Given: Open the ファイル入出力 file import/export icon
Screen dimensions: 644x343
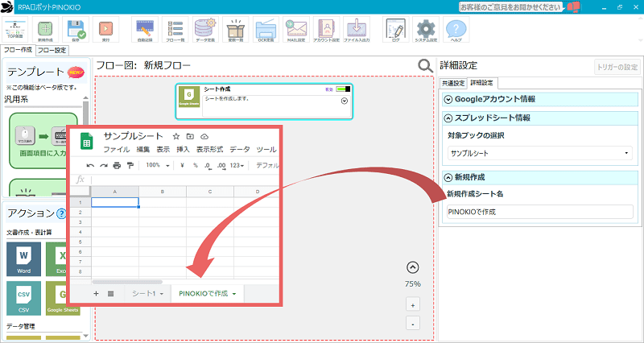Looking at the screenshot, I should [357, 30].
